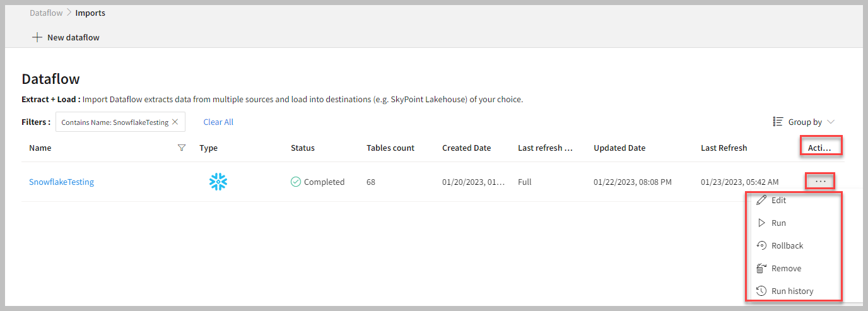Click the Status column header
This screenshot has height=311, width=868.
302,148
